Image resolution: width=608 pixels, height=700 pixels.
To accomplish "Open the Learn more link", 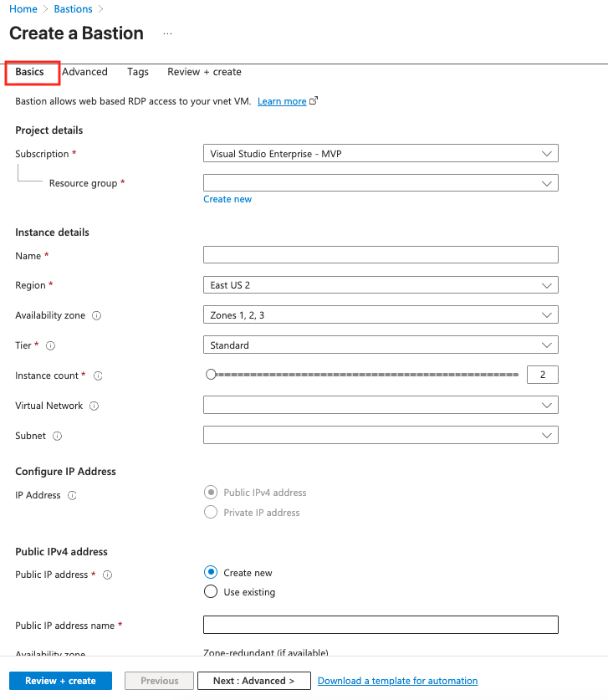I will (282, 101).
